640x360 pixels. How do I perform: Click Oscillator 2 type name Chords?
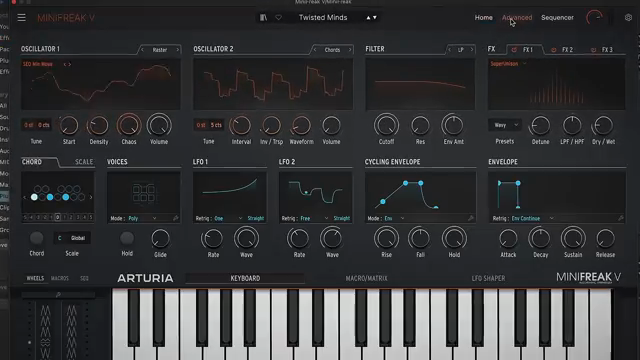click(x=332, y=50)
